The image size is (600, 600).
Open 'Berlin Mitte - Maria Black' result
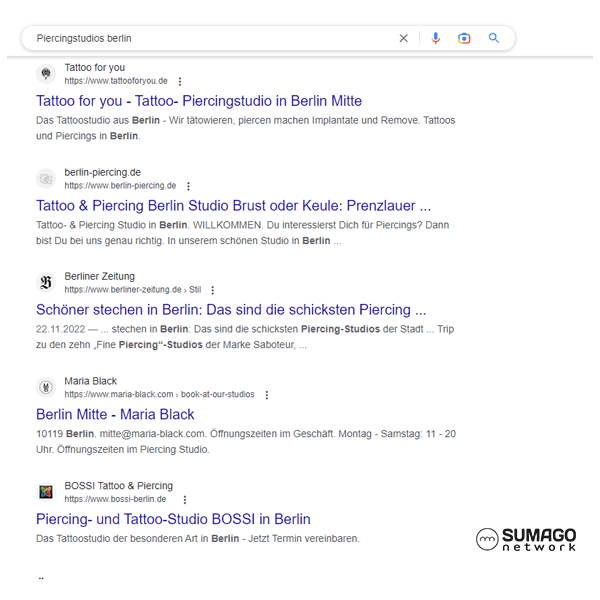(115, 414)
